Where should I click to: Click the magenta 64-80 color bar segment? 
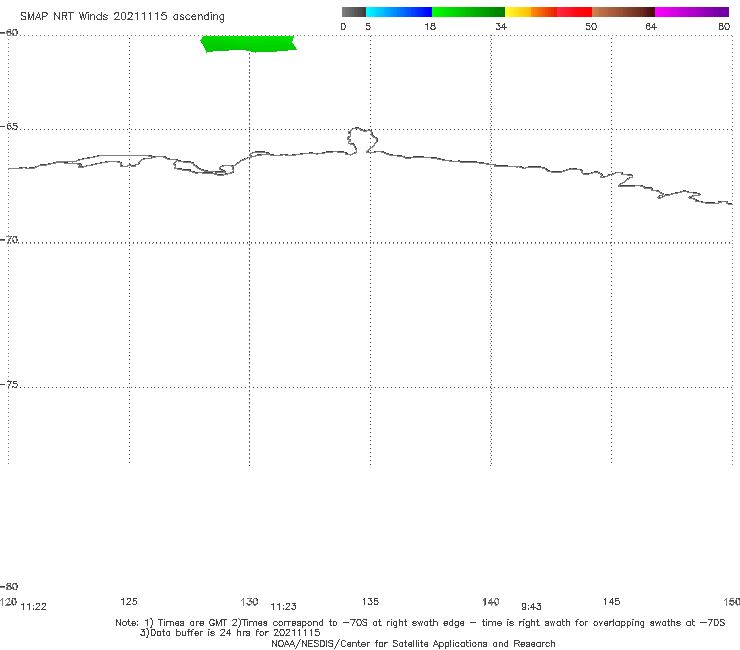tap(692, 12)
